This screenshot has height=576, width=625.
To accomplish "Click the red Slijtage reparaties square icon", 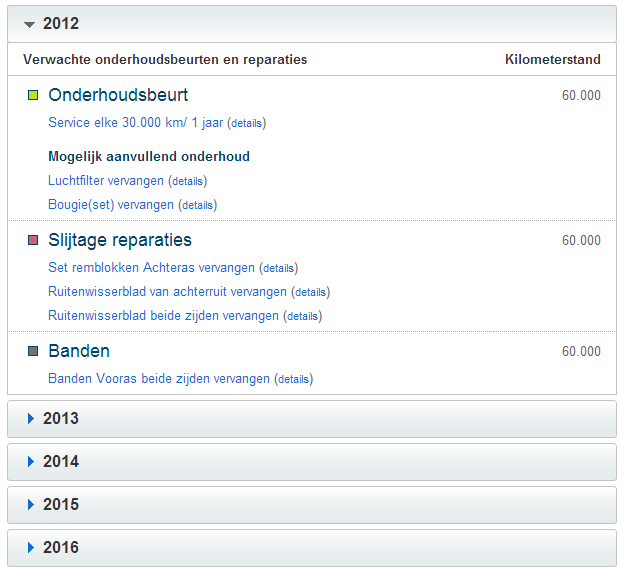I will pyautogui.click(x=33, y=241).
